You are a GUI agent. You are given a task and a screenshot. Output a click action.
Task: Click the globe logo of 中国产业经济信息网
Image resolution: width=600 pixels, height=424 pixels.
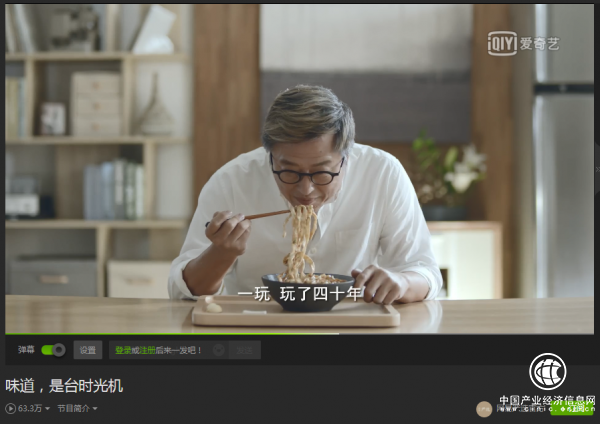tap(548, 372)
